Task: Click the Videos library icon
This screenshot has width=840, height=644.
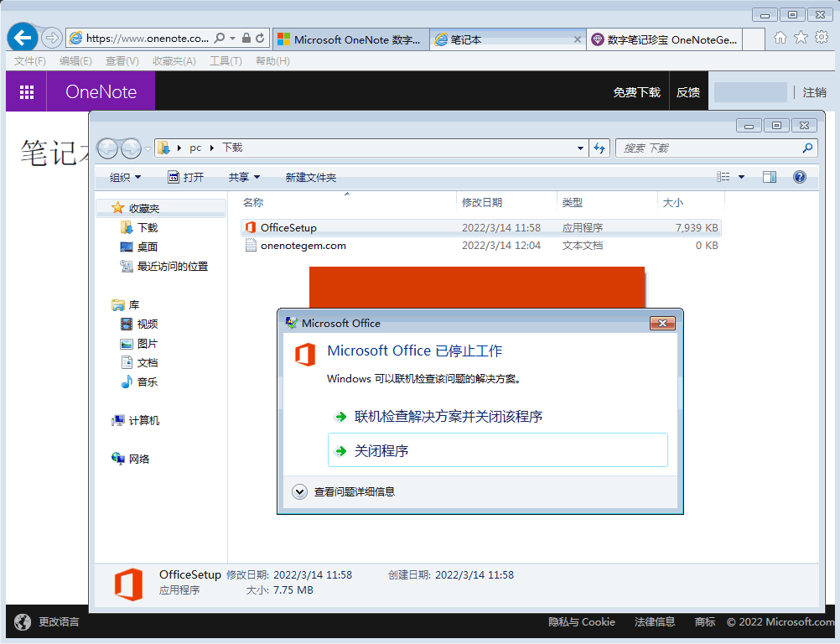Action: (127, 325)
